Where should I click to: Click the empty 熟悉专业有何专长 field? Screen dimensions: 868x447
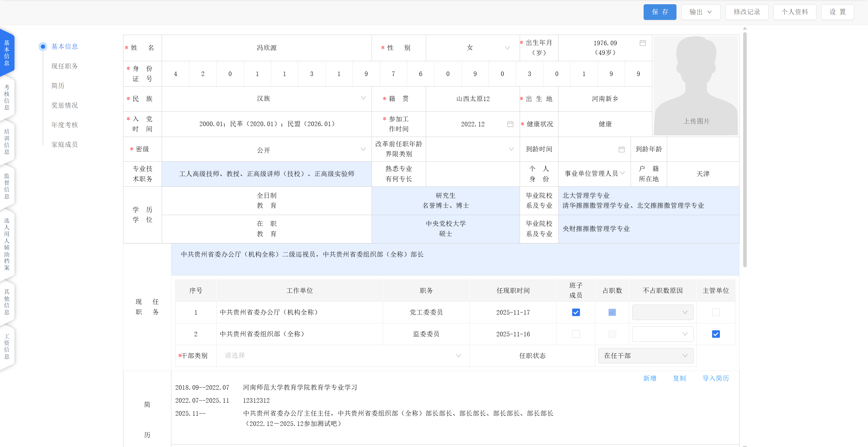472,174
